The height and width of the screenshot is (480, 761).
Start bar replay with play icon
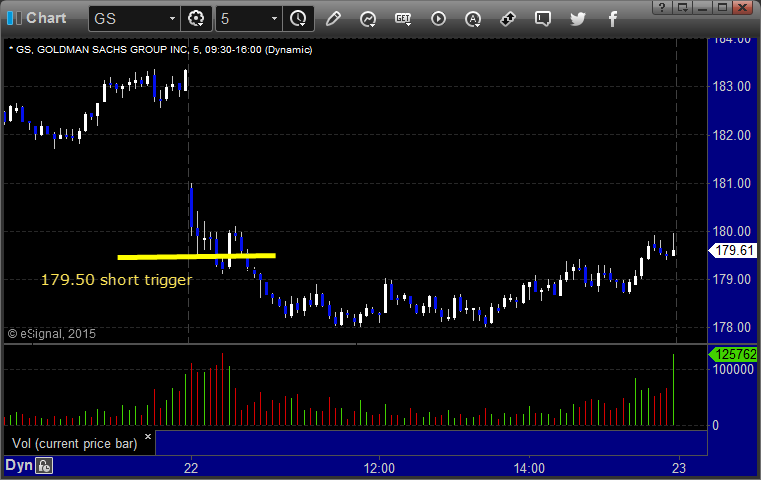point(438,19)
